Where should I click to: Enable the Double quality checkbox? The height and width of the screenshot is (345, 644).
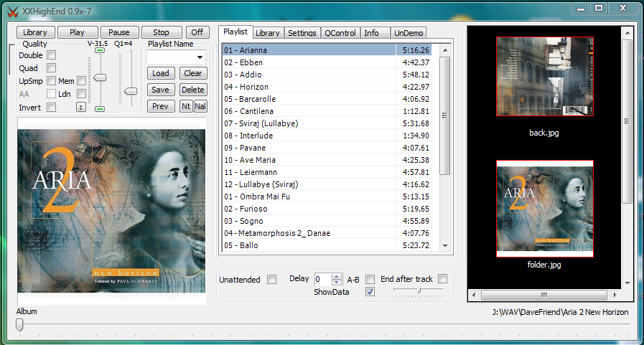click(52, 55)
